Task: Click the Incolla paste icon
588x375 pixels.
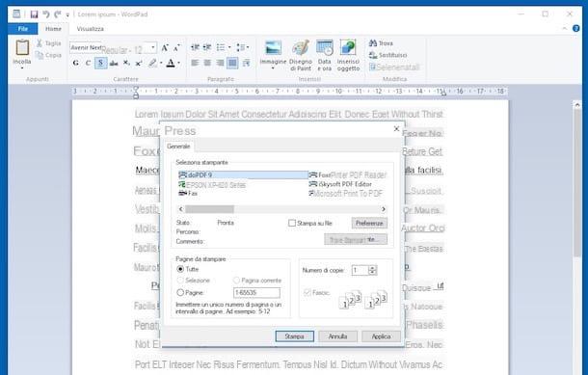Action: 22,48
